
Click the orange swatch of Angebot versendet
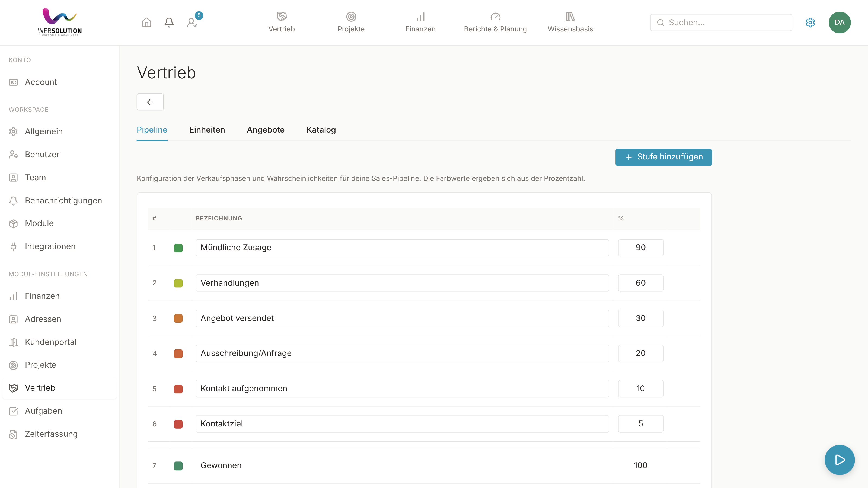178,318
